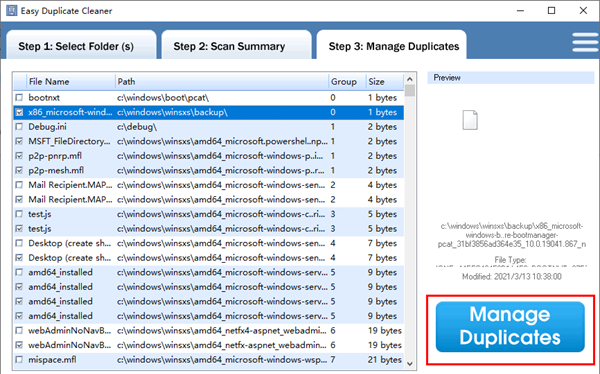Screen dimensions: 600x374
Task: Maximize the Easy Duplicate Cleaner window
Action: (x=551, y=11)
